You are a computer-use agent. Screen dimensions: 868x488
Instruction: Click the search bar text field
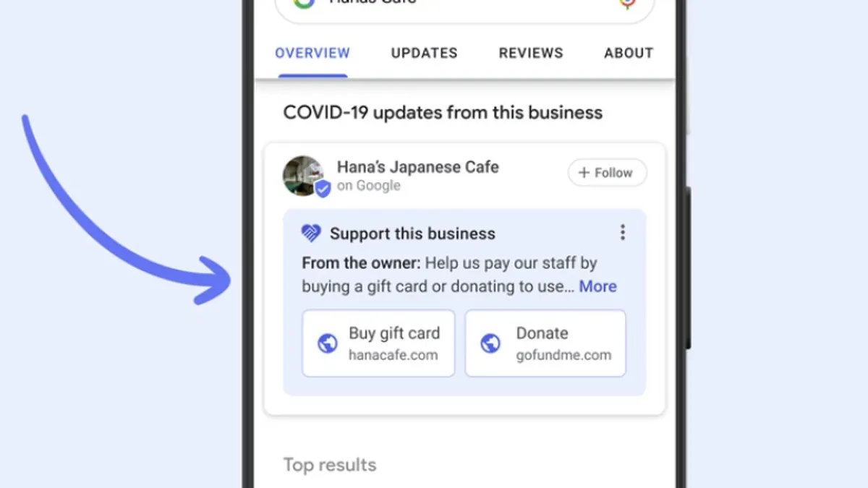point(464,4)
